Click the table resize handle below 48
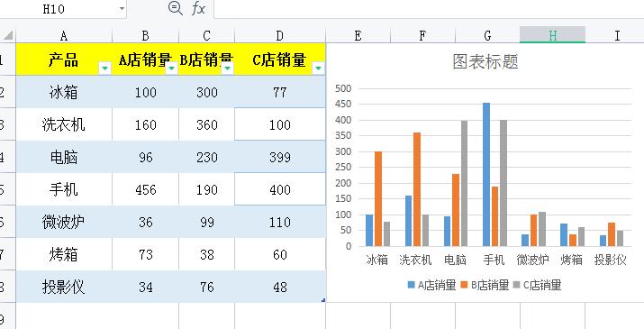 tap(323, 300)
